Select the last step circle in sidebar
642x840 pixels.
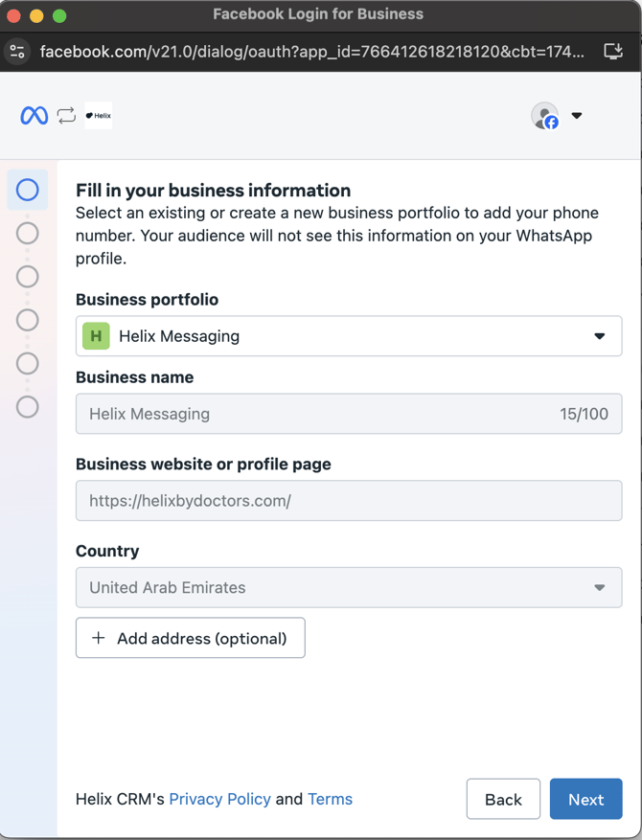click(28, 407)
